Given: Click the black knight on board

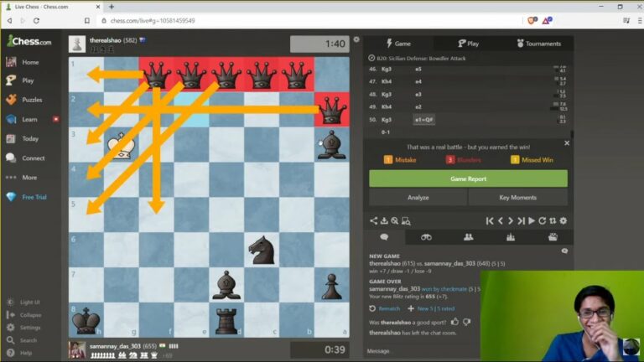Looking at the screenshot, I should point(262,250).
